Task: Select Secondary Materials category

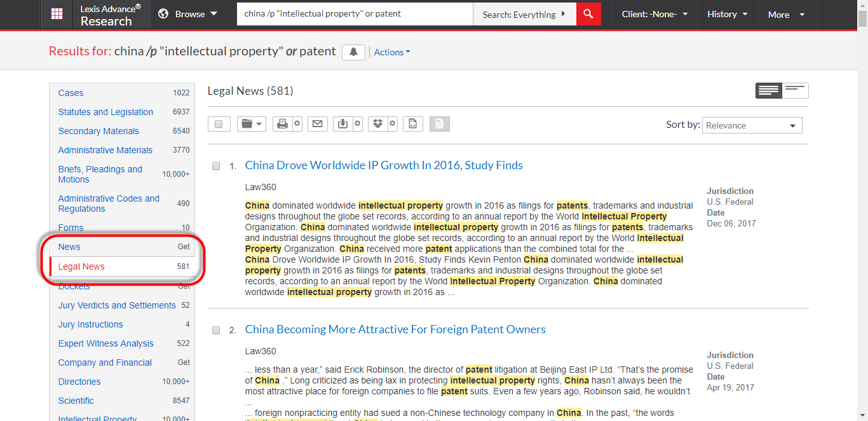Action: tap(98, 131)
